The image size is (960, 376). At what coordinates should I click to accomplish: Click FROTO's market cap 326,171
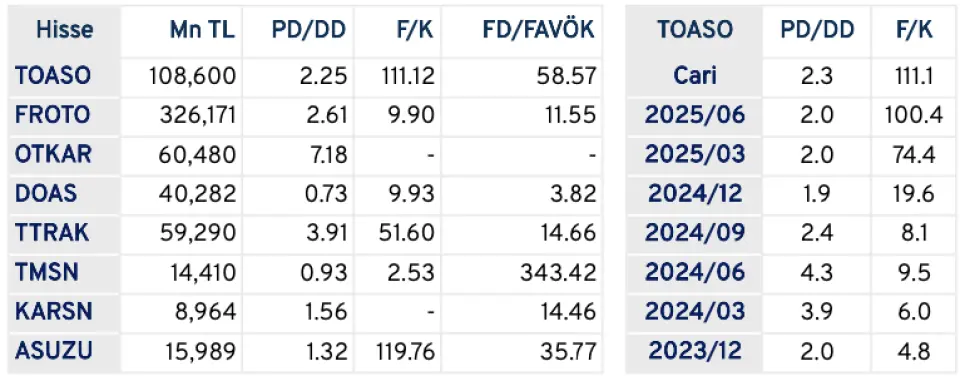(x=197, y=115)
